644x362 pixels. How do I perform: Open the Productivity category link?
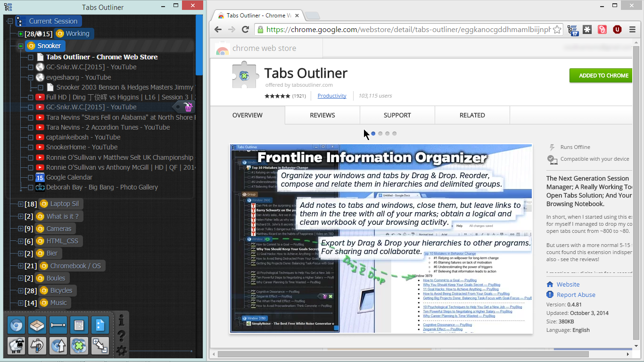(x=332, y=96)
